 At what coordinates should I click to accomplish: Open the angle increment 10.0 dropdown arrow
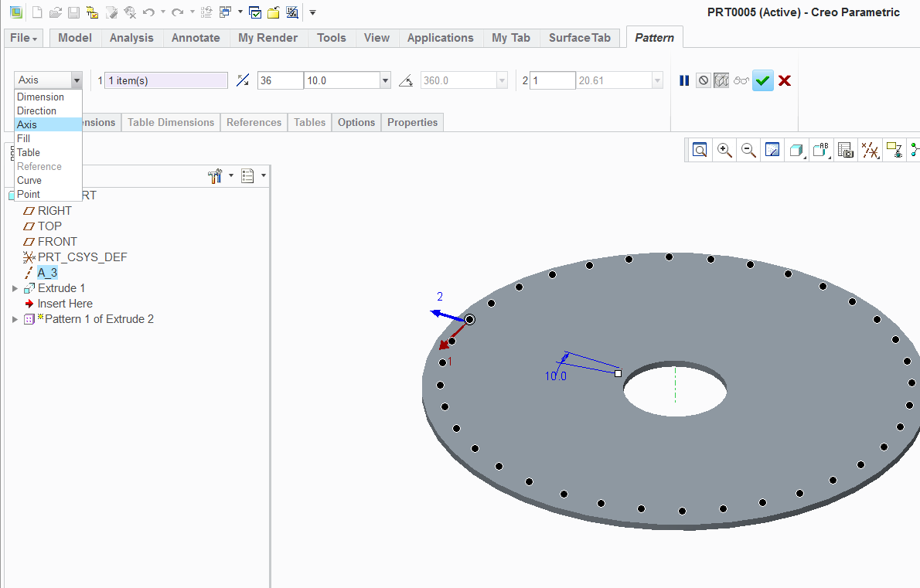385,80
